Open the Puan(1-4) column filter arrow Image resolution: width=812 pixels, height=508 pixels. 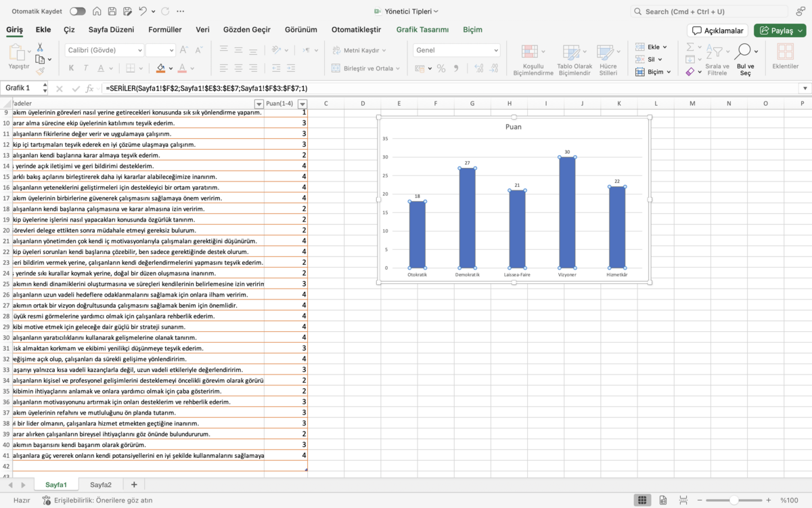coord(302,104)
